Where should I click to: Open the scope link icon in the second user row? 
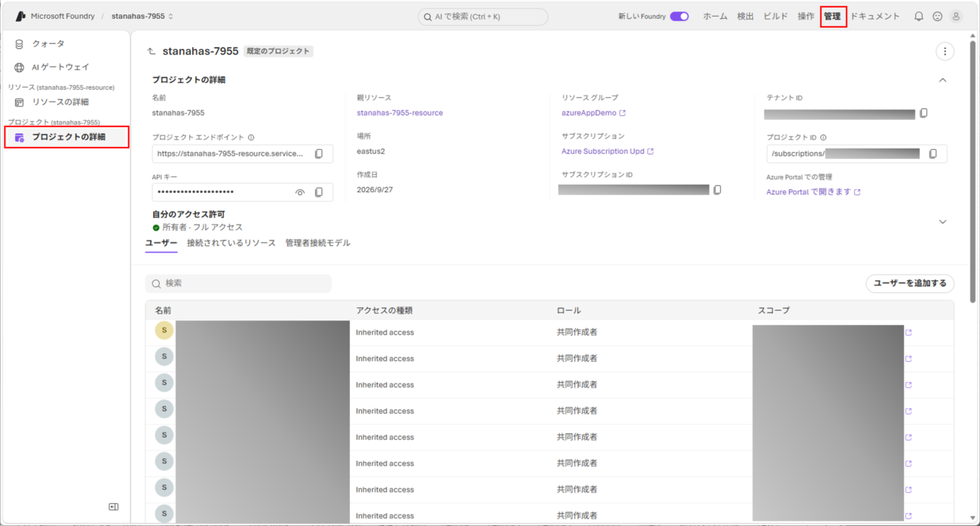click(x=908, y=359)
